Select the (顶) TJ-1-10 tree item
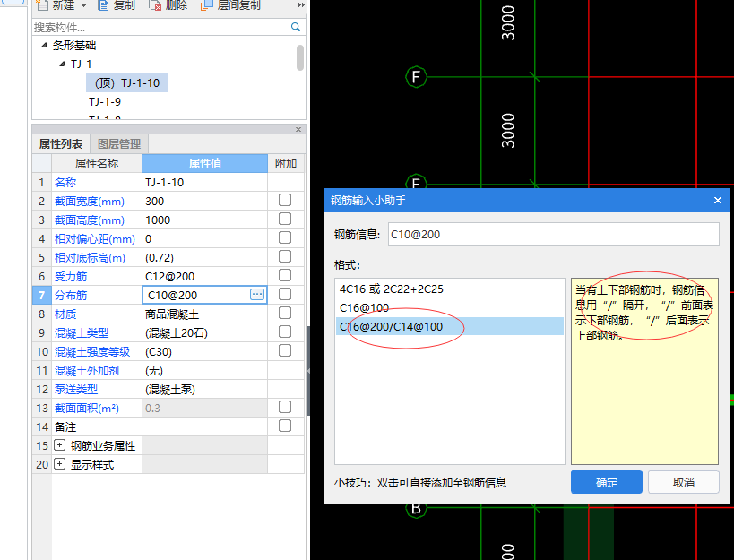 (127, 82)
